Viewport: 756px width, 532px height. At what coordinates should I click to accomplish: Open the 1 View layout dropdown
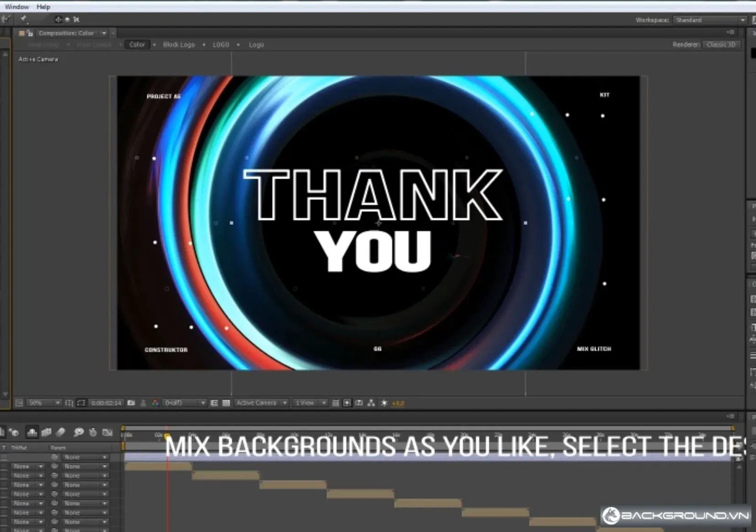pyautogui.click(x=310, y=403)
